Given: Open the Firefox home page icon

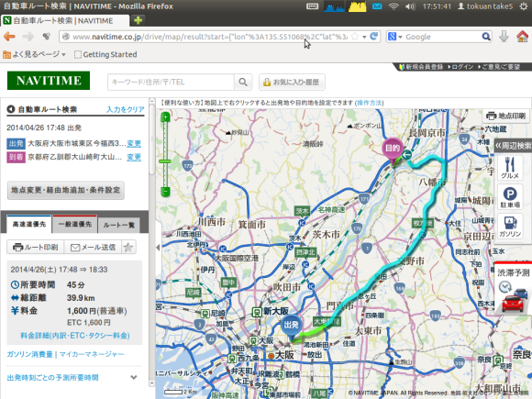Looking at the screenshot, I should pos(522,37).
